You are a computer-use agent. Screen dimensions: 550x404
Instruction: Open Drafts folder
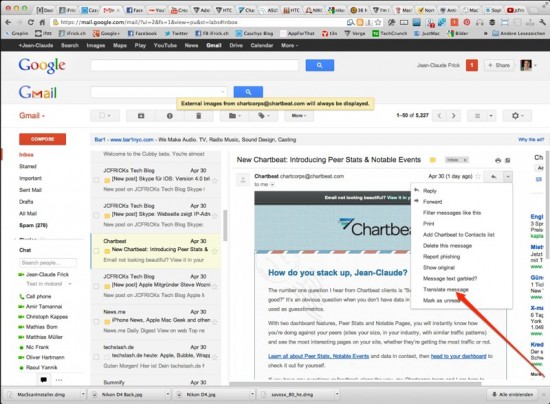[x=26, y=202]
